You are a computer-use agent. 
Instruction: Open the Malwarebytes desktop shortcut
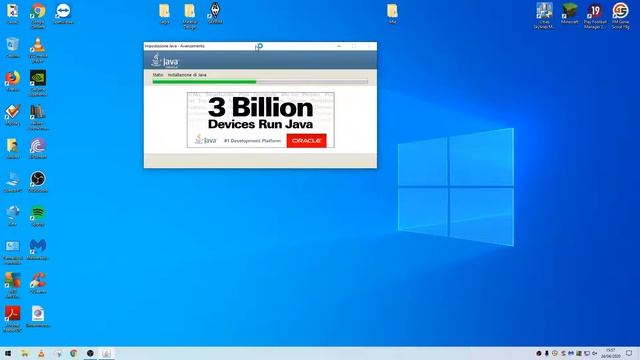[38, 249]
